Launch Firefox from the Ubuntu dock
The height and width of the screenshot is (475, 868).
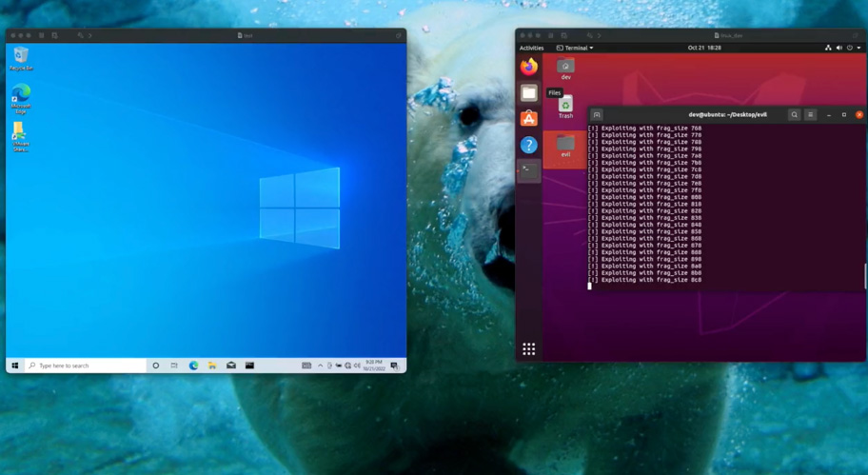pos(528,67)
